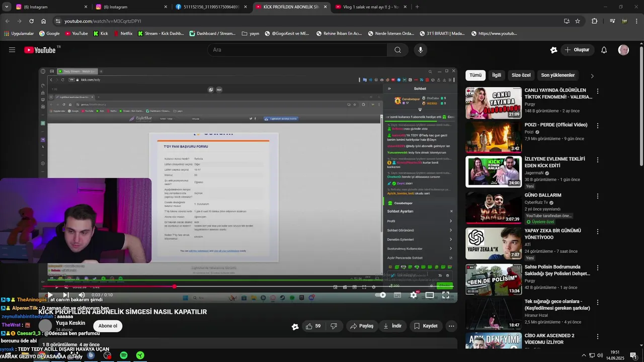The width and height of the screenshot is (644, 362).
Task: Click the address bar URL
Action: click(103, 21)
